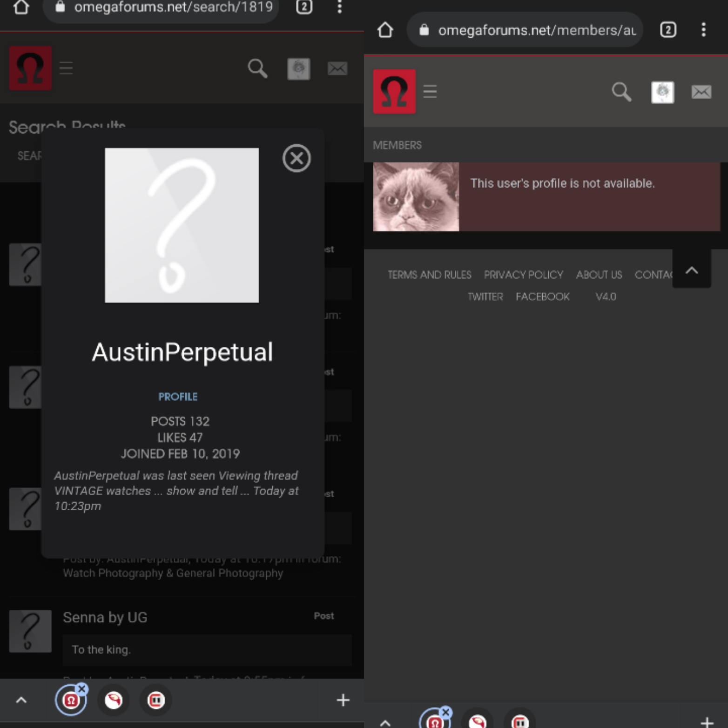728x728 pixels.
Task: Open the Senna by UG search result
Action: [x=105, y=617]
